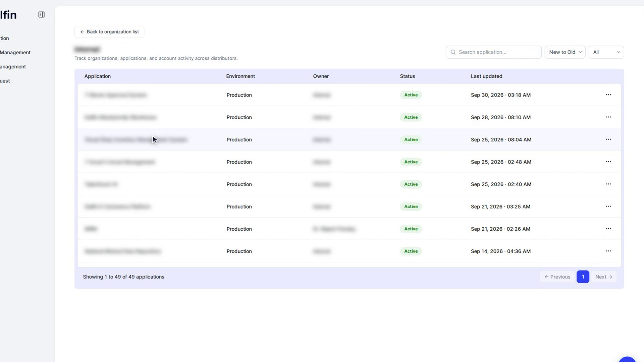Open actions menu for Sep 25, 02:48 AM row

(x=608, y=162)
